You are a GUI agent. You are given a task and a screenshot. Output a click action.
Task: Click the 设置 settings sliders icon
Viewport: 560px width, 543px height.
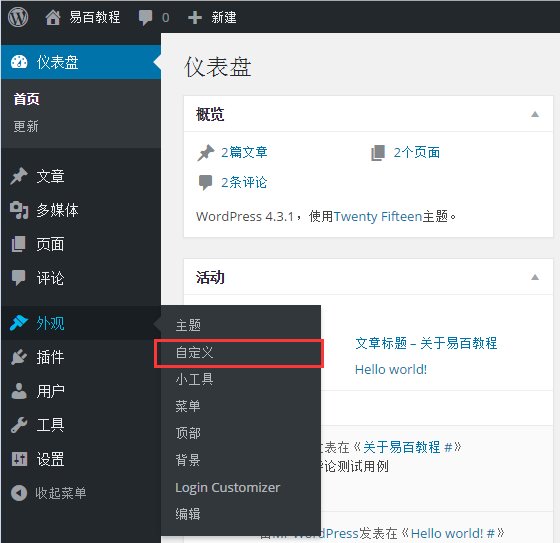[x=19, y=459]
